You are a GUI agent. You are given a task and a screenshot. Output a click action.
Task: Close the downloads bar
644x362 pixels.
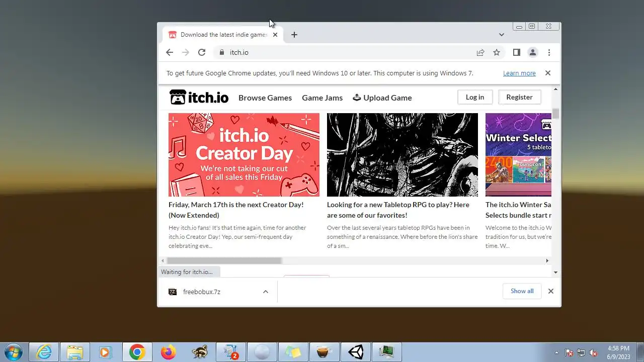[x=551, y=291]
